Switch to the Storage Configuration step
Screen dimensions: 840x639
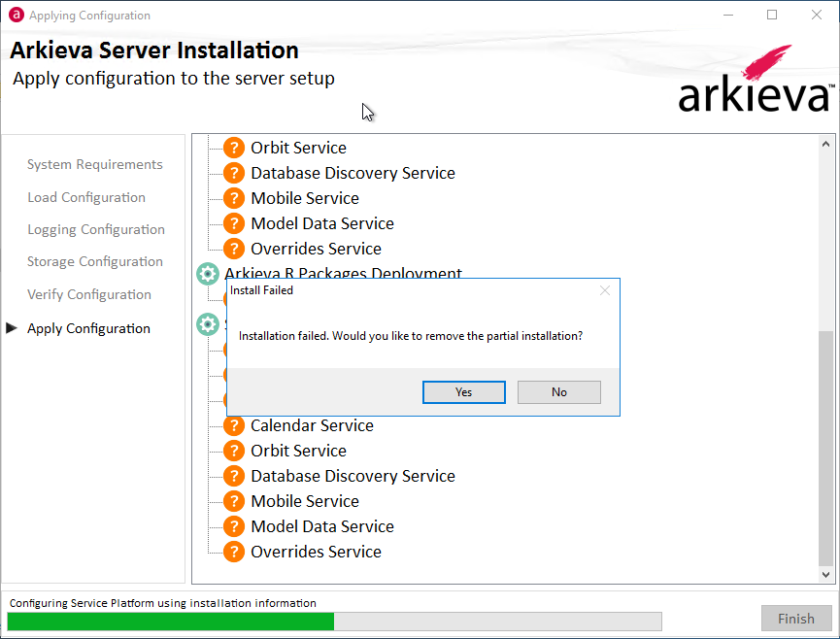tap(95, 261)
